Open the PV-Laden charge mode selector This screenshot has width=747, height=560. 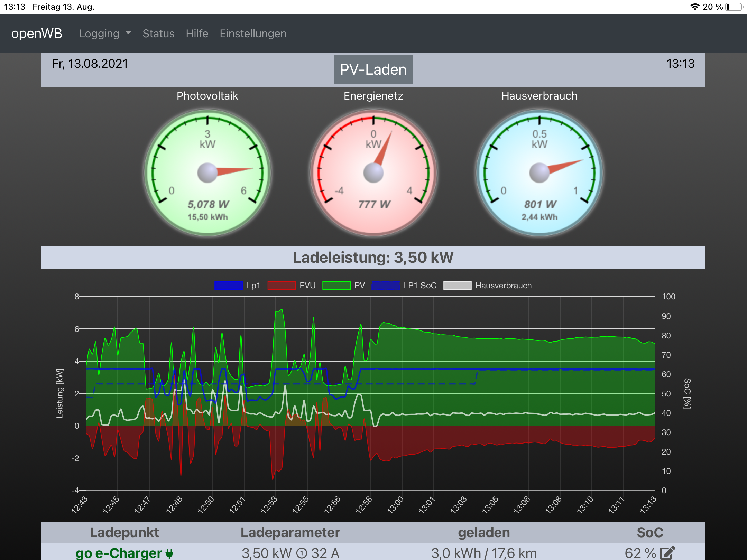coord(373,69)
